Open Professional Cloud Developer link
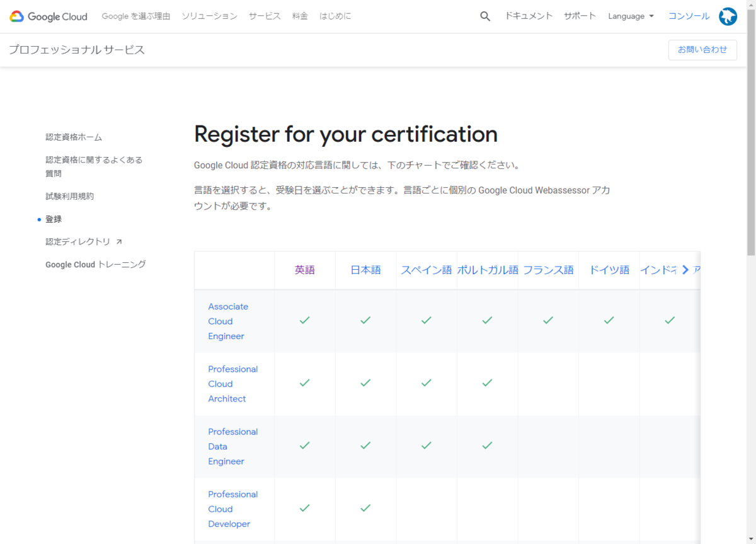 (x=233, y=509)
